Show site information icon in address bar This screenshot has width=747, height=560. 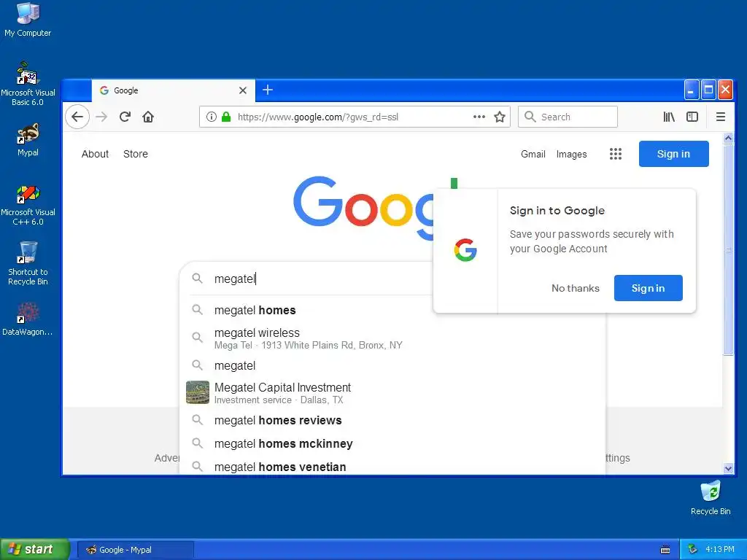[212, 117]
